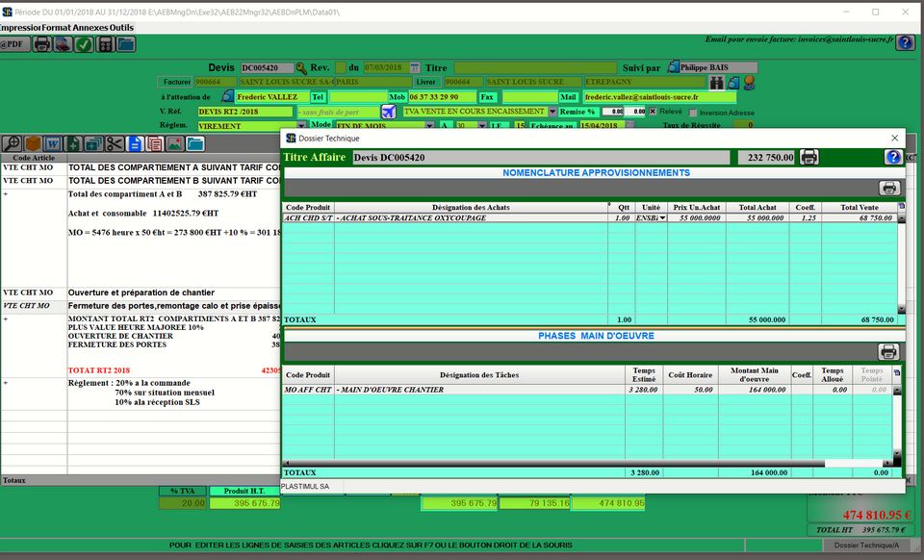
Task: Click the Taux de Réussite field
Action: (742, 125)
